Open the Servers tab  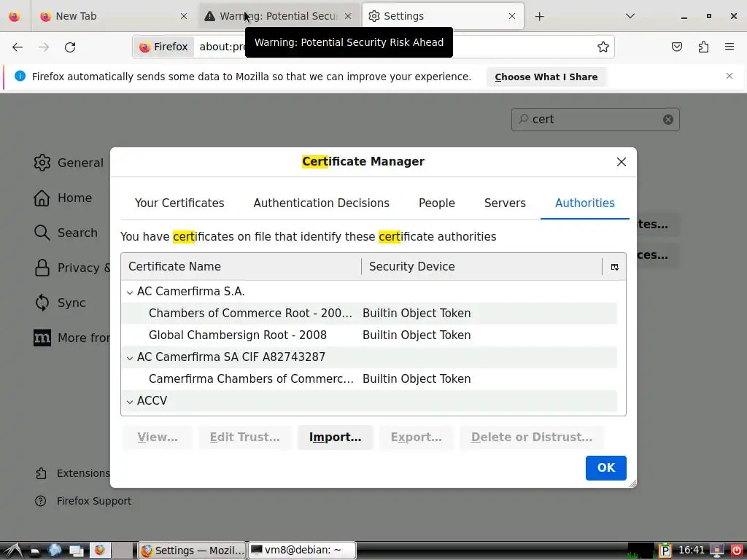(x=505, y=203)
